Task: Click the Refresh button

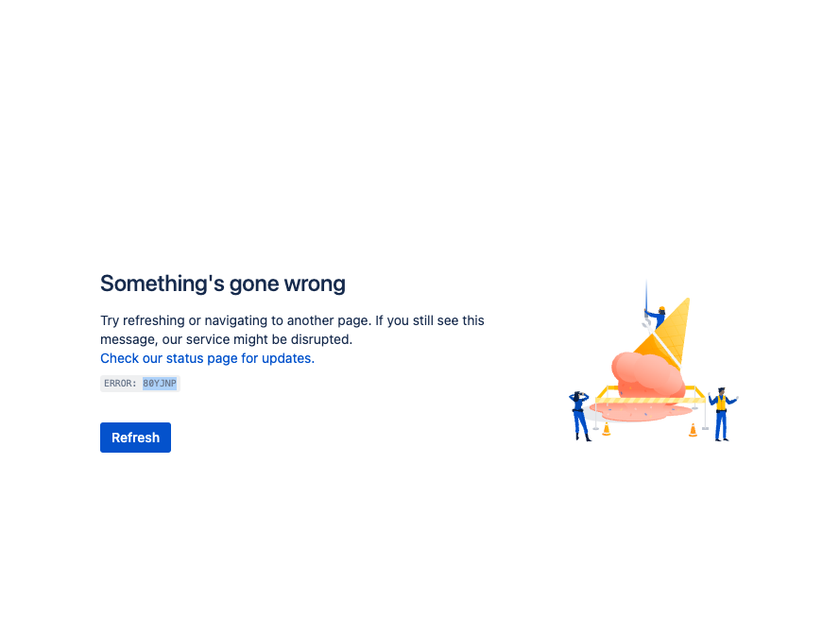Action: tap(135, 437)
